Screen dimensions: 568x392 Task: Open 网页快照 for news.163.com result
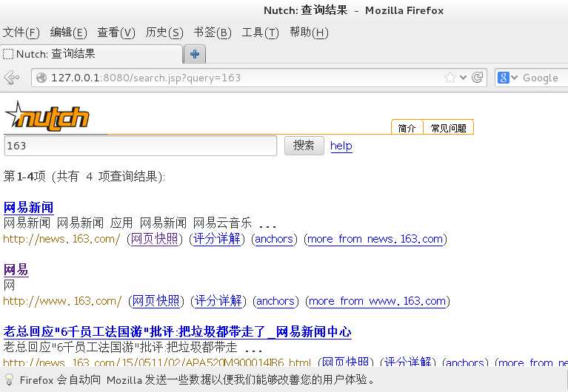click(155, 239)
